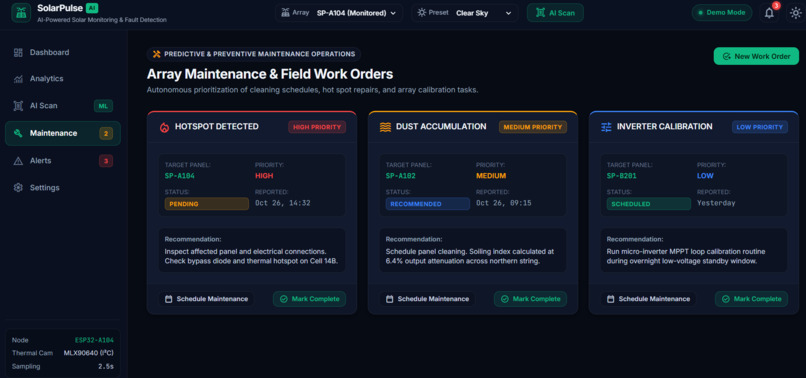Image resolution: width=806 pixels, height=378 pixels.
Task: Click the MEDIUM PRIORITY badge
Action: [x=533, y=127]
